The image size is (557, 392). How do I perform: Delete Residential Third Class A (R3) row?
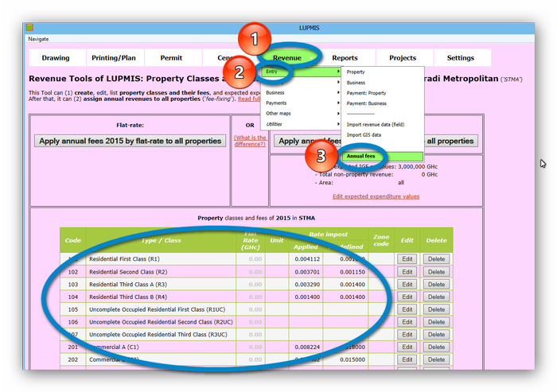click(436, 285)
